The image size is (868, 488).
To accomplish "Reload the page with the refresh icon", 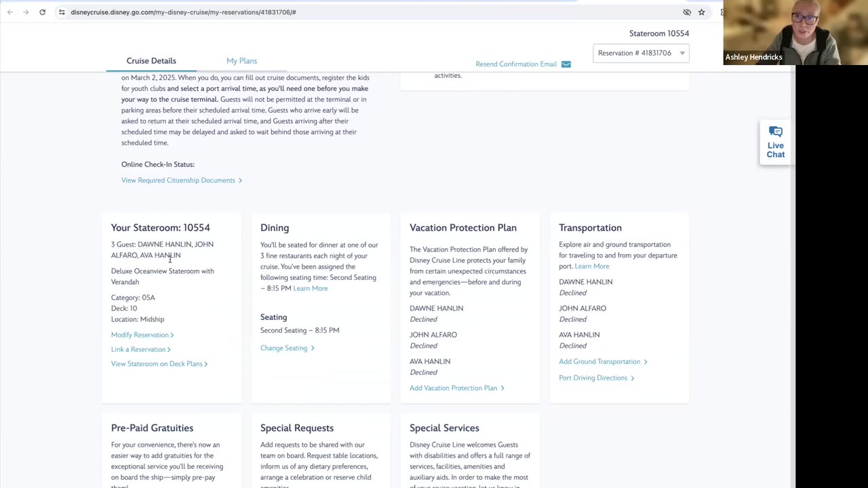I will pos(42,12).
